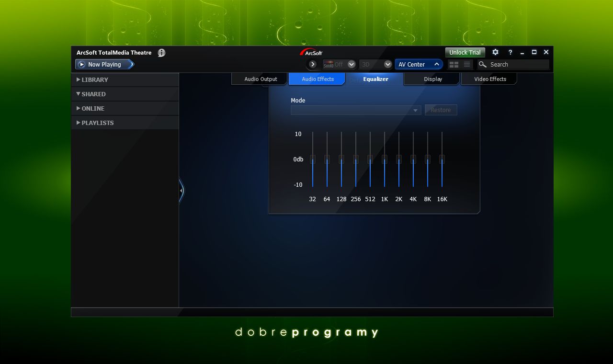The image size is (613, 364).
Task: Collapse the SHARED section
Action: click(125, 94)
